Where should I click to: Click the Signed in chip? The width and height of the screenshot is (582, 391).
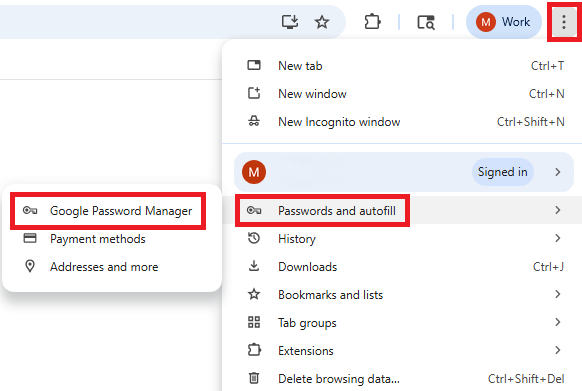pyautogui.click(x=503, y=172)
